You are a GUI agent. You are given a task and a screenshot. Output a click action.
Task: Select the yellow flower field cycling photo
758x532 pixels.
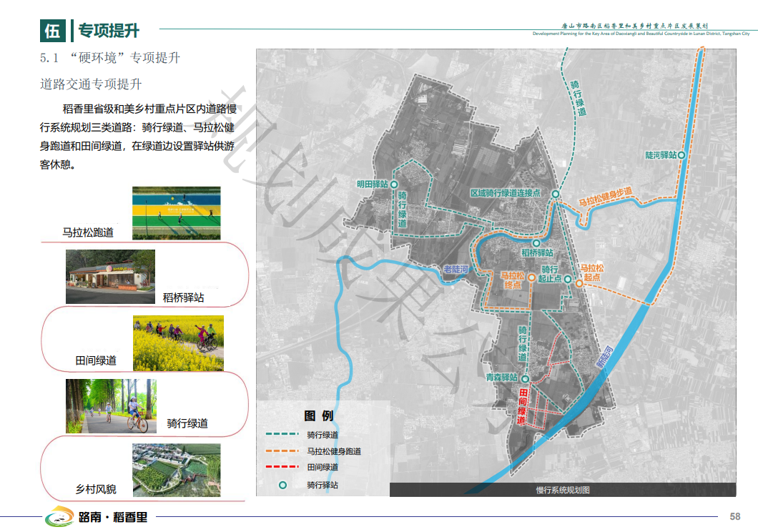(x=178, y=343)
